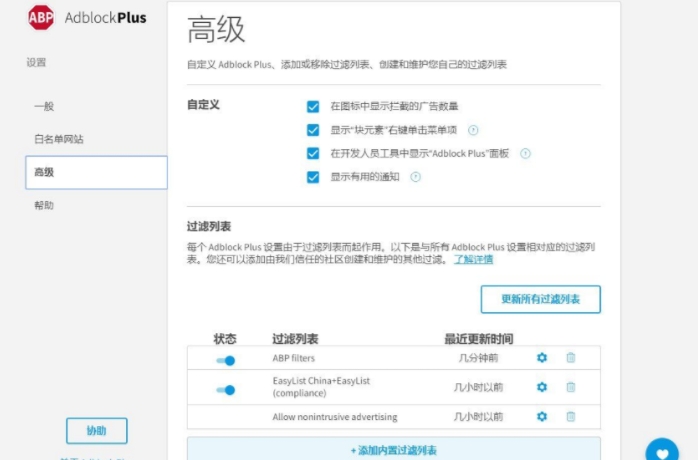Image resolution: width=698 pixels, height=460 pixels.
Task: Select the 高级 tab
Action: pyautogui.click(x=96, y=172)
